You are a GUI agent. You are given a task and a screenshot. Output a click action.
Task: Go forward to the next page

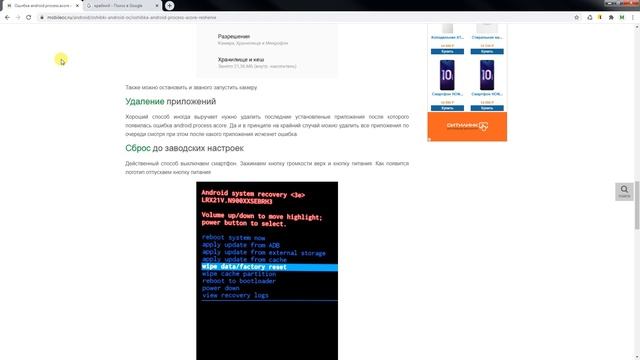(18, 18)
